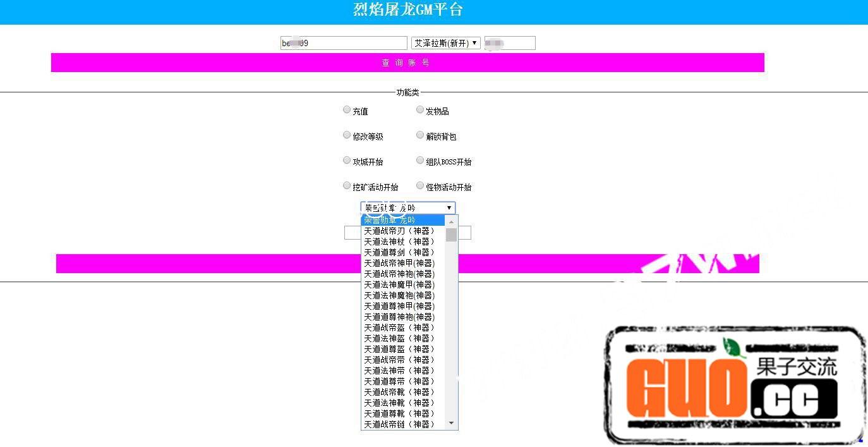Collapse the 荣誉勋章·龙吟 item dropdown
Screen dimensions: 868x447
click(407, 208)
